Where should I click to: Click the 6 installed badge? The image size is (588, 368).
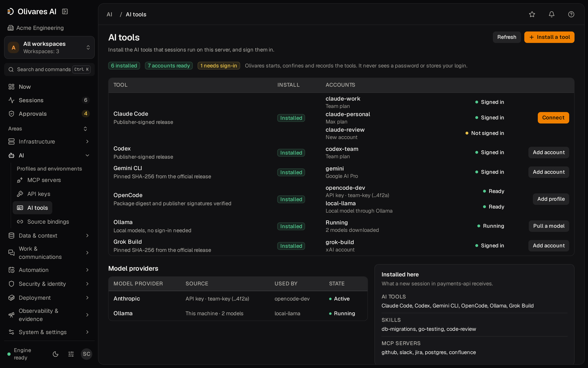(124, 66)
